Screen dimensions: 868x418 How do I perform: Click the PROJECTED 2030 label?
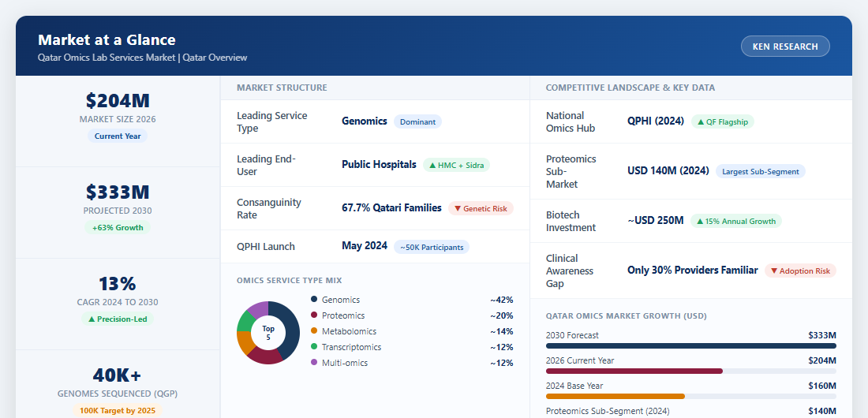118,211
